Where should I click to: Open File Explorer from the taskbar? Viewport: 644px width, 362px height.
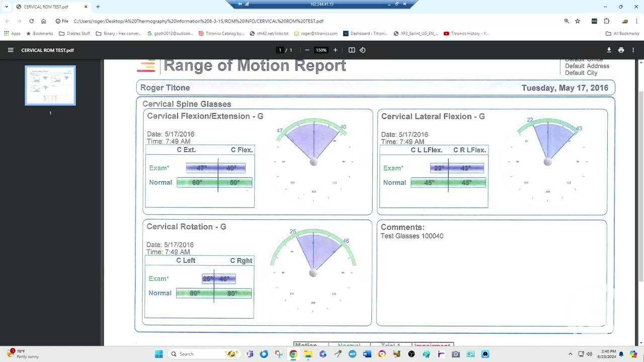click(308, 354)
